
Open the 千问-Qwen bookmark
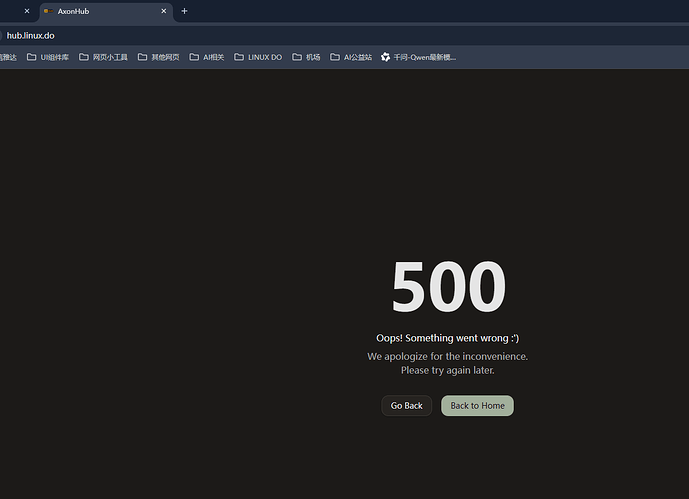[x=418, y=57]
